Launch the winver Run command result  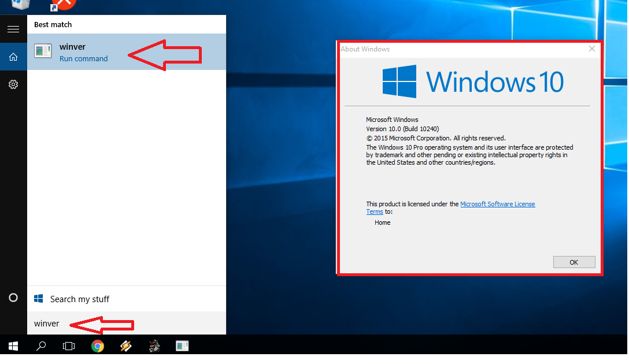tap(127, 52)
